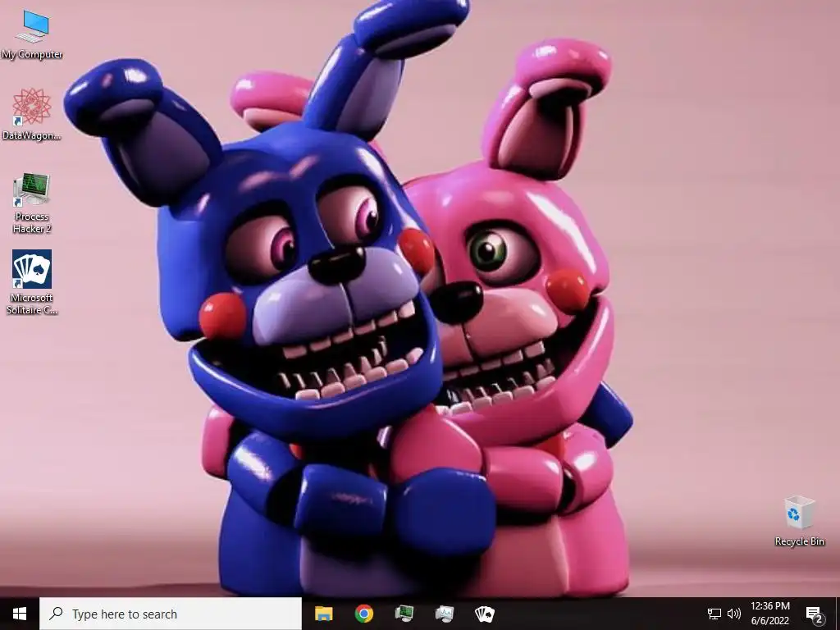840x630 pixels.
Task: Select the Process Hacker 2 desktop shortcut
Action: (x=32, y=203)
